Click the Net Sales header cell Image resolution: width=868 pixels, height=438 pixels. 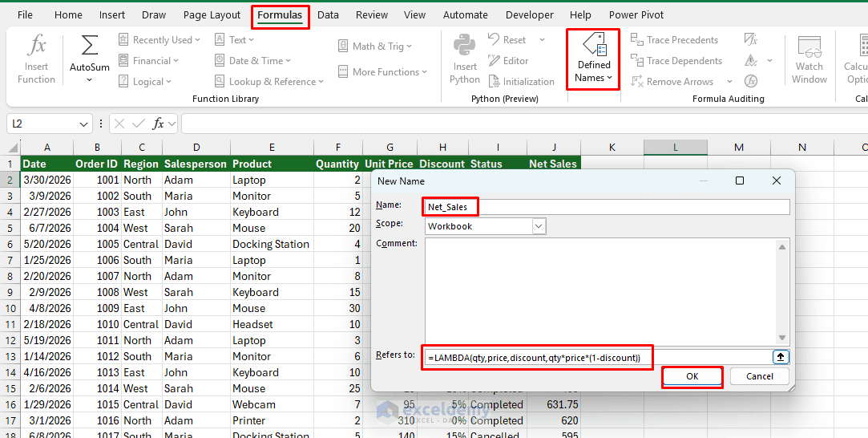pos(554,164)
